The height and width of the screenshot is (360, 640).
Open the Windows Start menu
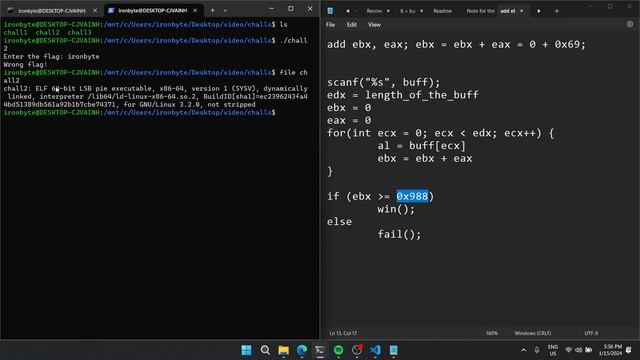246,350
